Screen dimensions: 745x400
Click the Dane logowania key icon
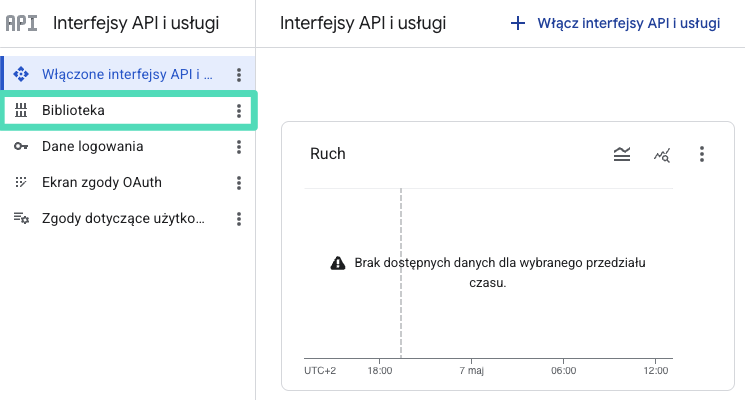pos(21,146)
